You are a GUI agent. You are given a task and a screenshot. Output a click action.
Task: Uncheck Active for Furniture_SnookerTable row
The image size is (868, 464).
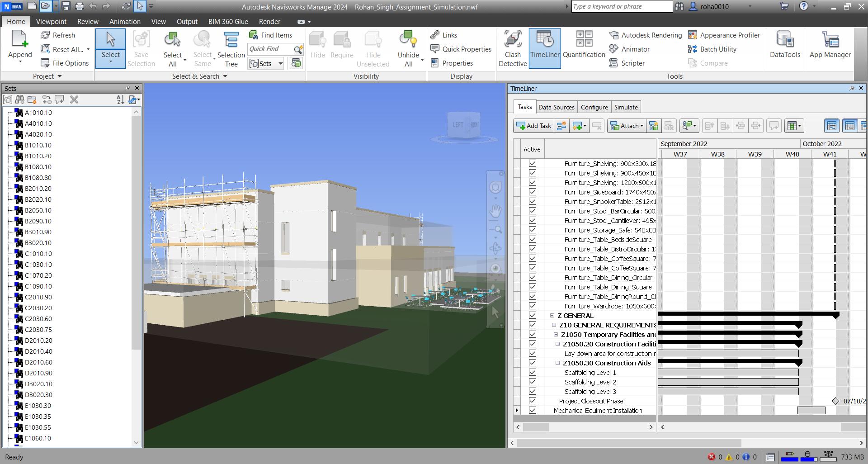click(533, 202)
